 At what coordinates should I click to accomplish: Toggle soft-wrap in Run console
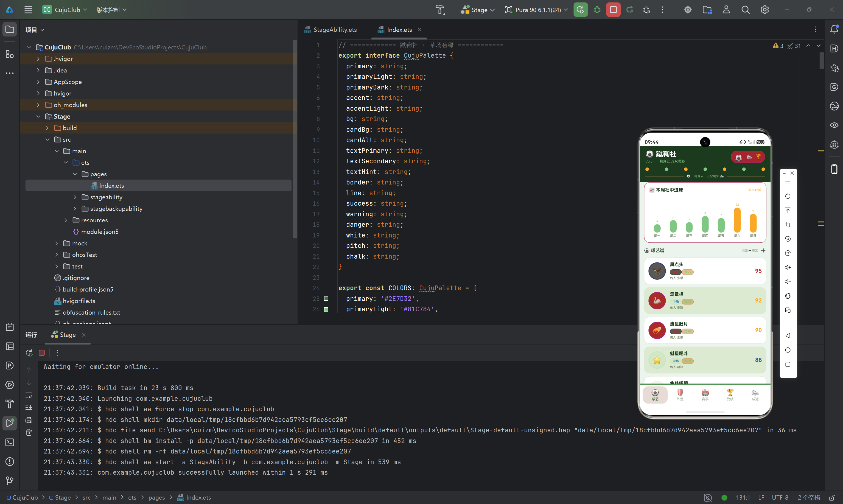coord(29,395)
